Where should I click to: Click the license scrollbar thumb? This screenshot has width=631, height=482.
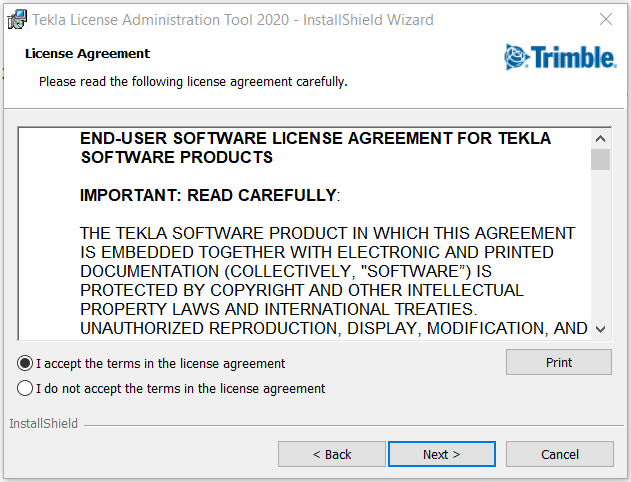click(600, 159)
